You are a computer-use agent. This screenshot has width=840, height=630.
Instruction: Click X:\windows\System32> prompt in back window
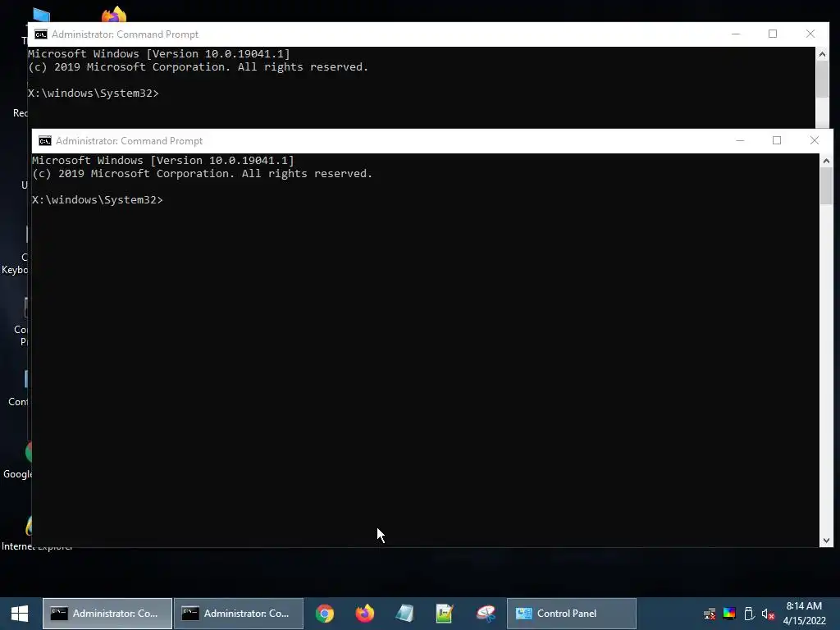(94, 94)
